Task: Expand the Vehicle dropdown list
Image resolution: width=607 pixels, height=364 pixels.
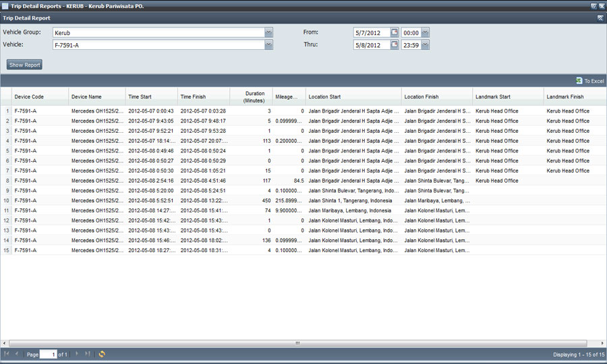Action: 268,45
